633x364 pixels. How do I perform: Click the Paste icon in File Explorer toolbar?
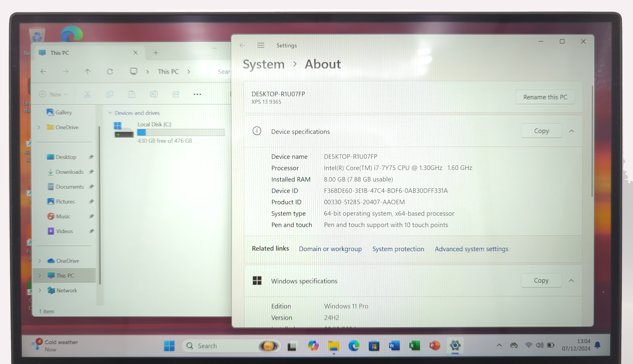pyautogui.click(x=132, y=94)
